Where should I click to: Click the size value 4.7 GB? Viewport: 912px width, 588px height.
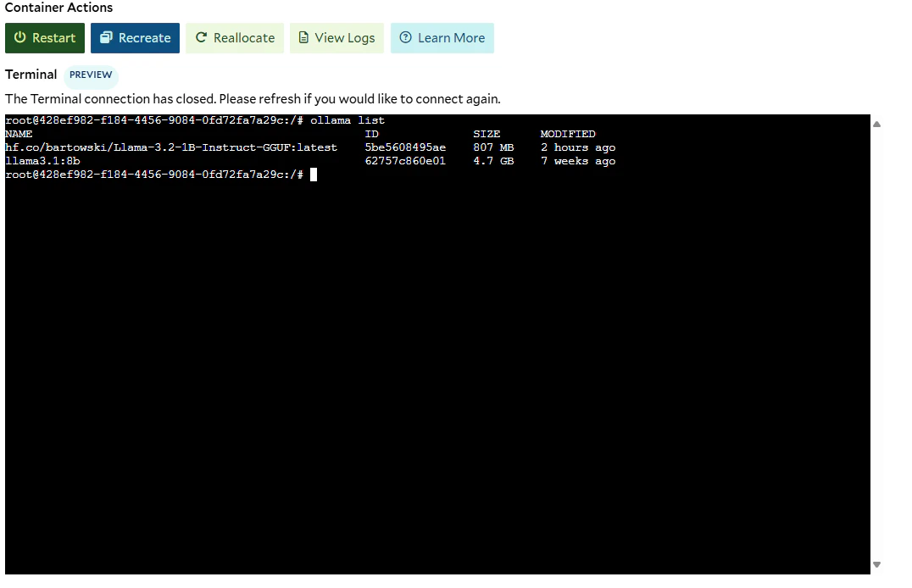coord(493,161)
